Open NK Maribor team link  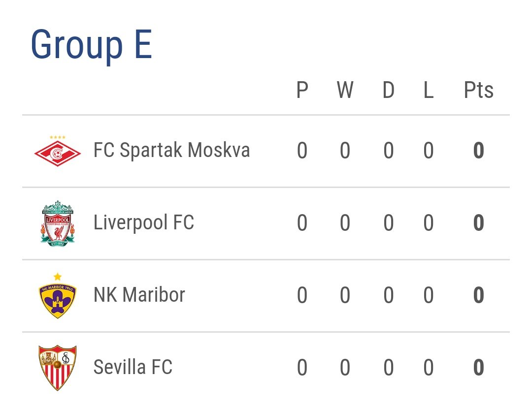(x=139, y=295)
